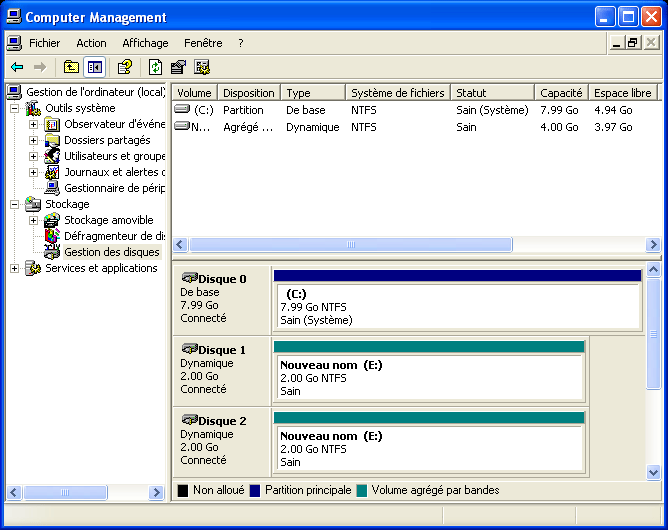Viewport: 668px width, 530px height.
Task: Click the Stockage tree icon
Action: (x=33, y=204)
